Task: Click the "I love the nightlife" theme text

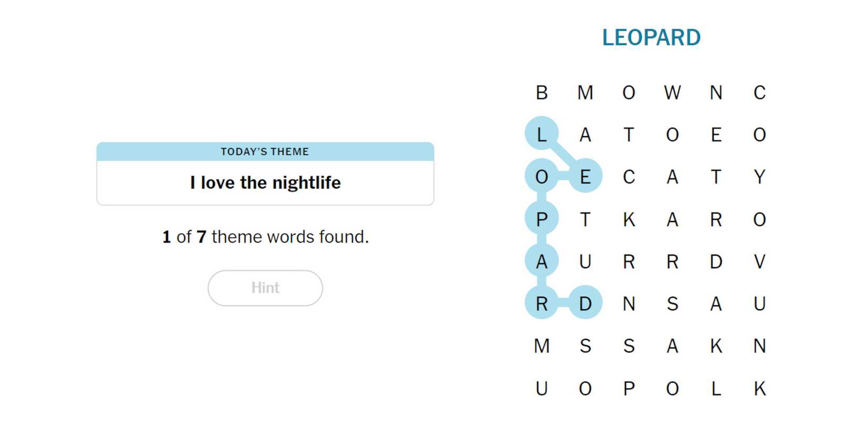Action: tap(265, 183)
